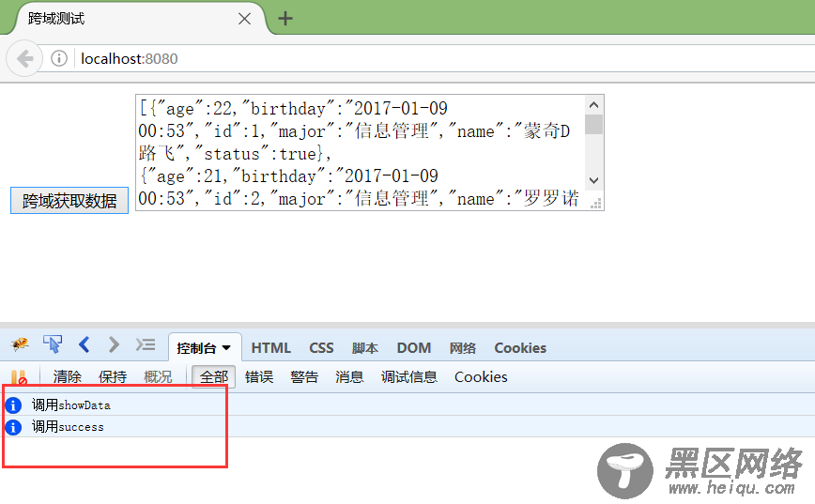Filter console by Cookies
The image size is (815, 504).
click(x=481, y=376)
